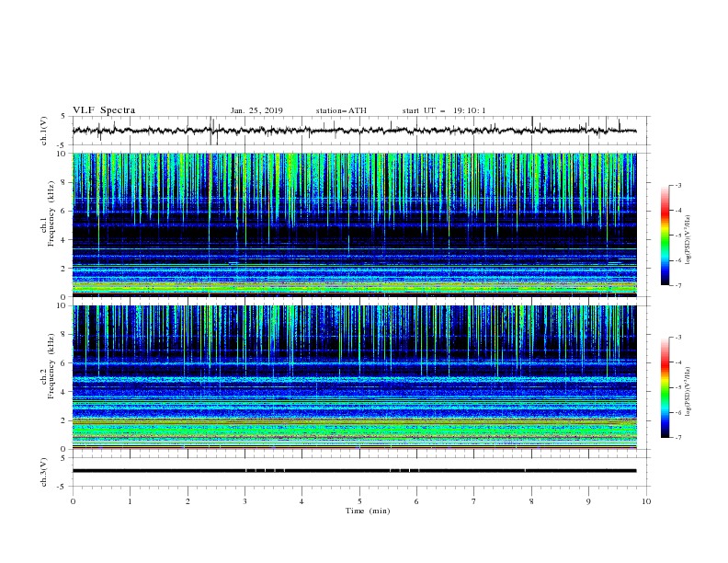
Task: Click time axis tick label "4"
Action: point(301,501)
